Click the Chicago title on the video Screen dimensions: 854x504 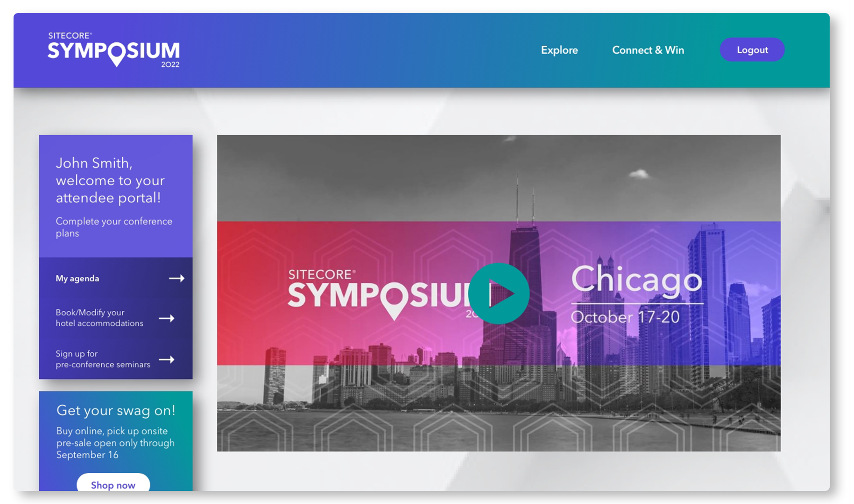pyautogui.click(x=636, y=280)
